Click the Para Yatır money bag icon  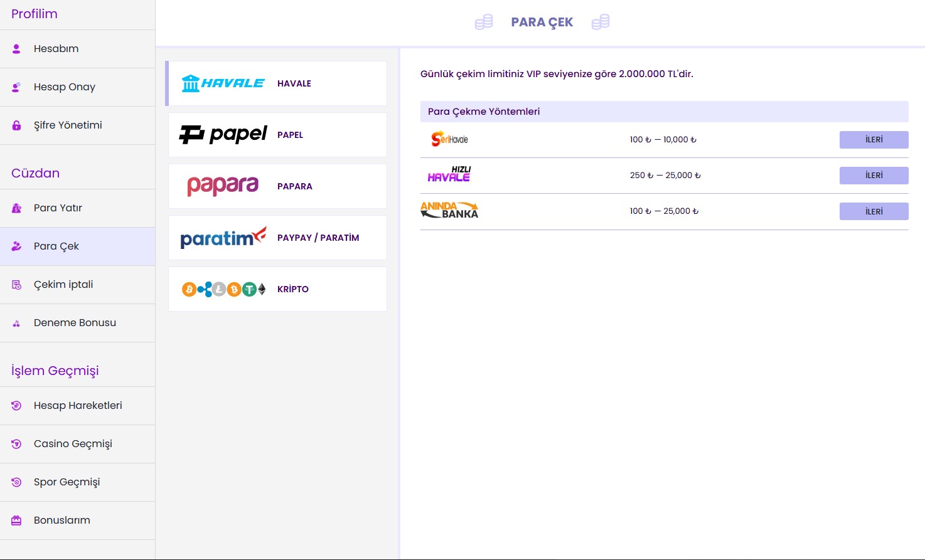16,208
